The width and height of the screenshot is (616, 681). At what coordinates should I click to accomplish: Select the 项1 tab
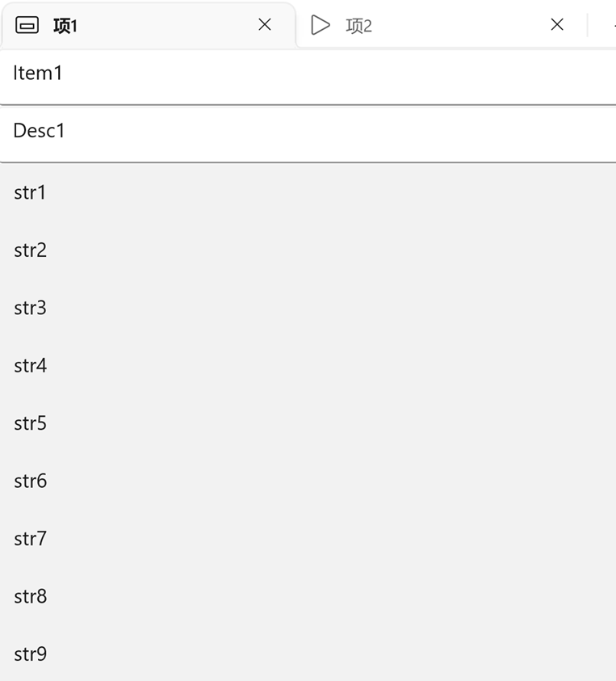[x=149, y=25]
